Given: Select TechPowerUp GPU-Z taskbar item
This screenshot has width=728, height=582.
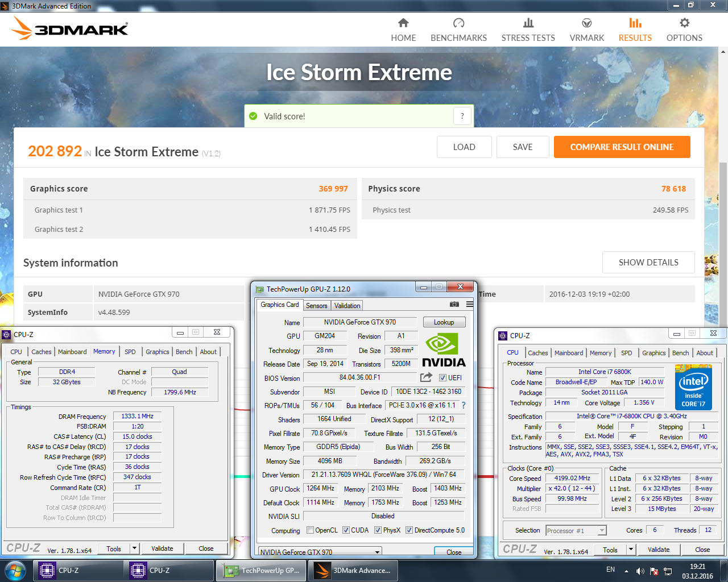Looking at the screenshot, I should tap(262, 571).
